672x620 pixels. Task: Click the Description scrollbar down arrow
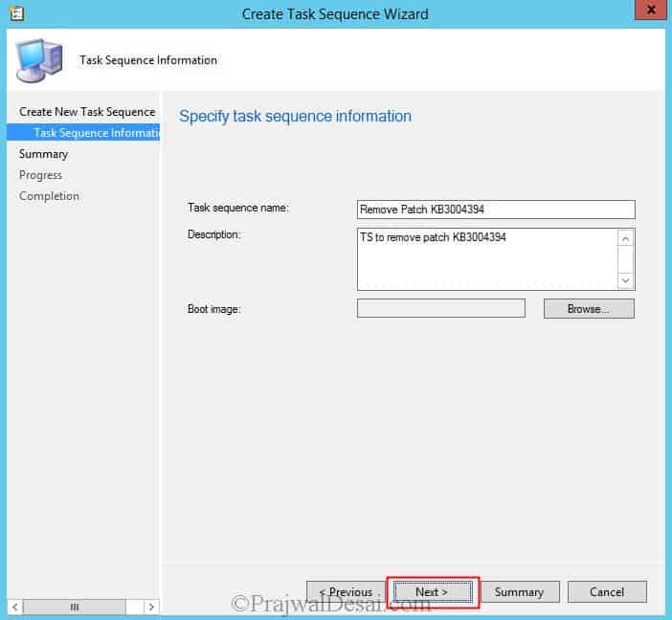click(x=625, y=280)
